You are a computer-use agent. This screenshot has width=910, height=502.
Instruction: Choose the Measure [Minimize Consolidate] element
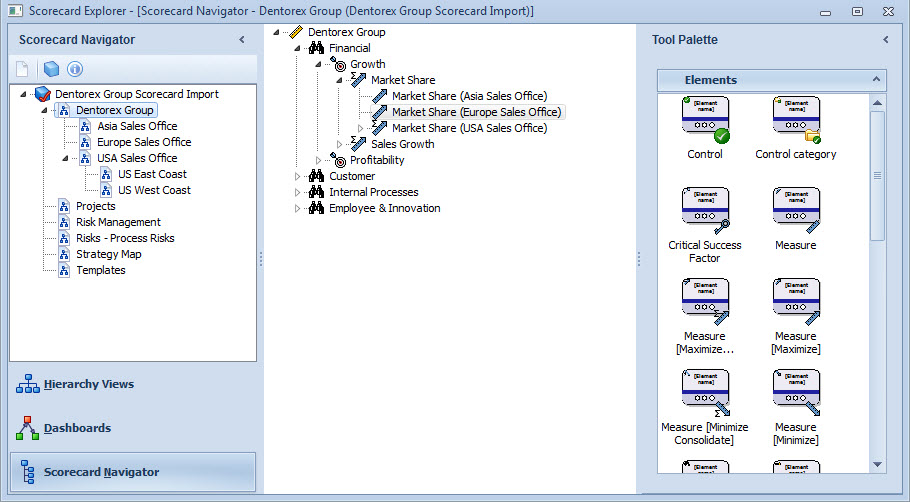tap(705, 393)
